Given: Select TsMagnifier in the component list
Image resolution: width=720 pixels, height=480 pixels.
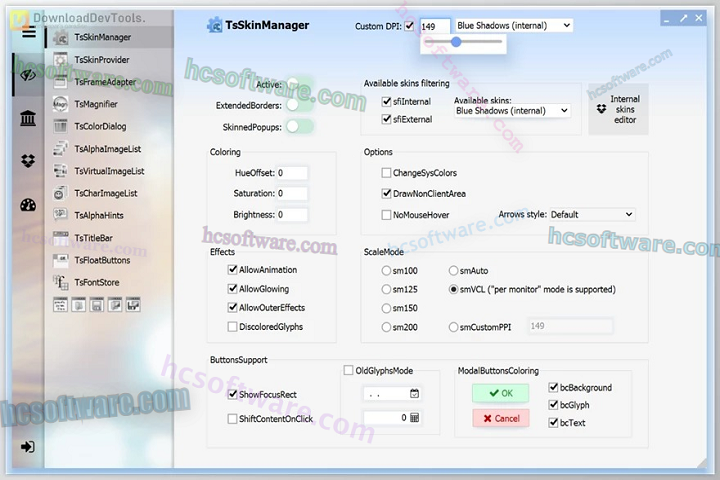Looking at the screenshot, I should tap(96, 104).
